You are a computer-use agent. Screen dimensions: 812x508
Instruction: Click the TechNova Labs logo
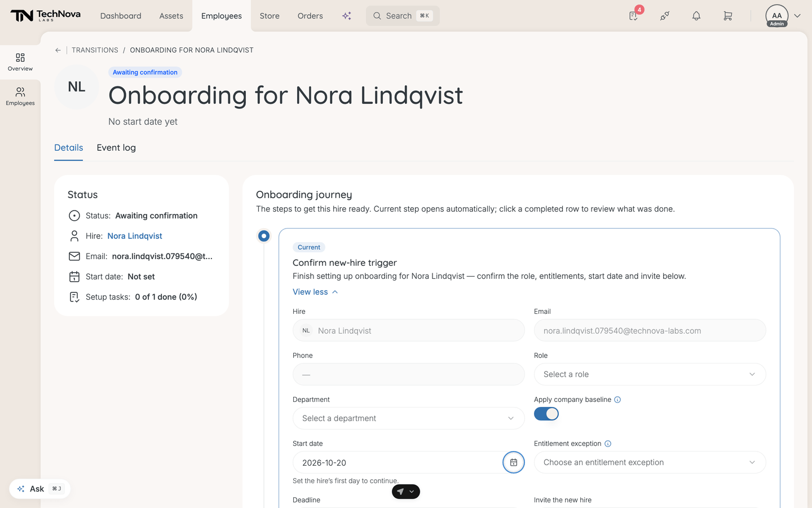(46, 16)
